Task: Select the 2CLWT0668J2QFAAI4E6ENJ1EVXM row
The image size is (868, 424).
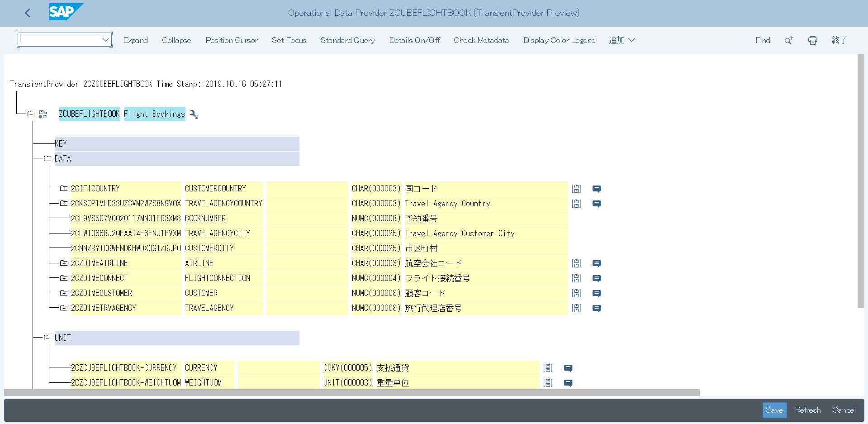Action: (x=126, y=233)
